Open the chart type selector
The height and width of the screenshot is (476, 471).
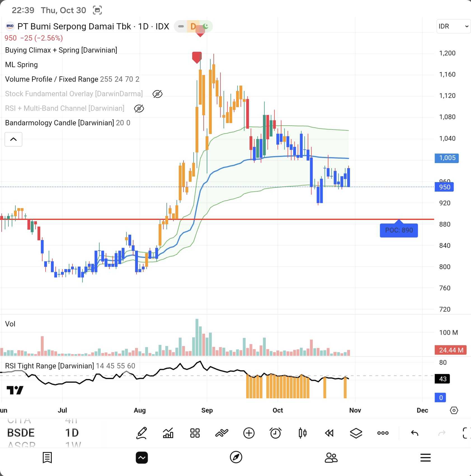click(168, 433)
